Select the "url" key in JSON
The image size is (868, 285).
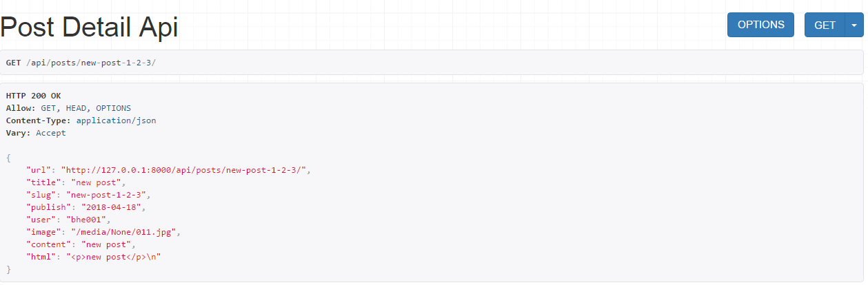coord(39,170)
